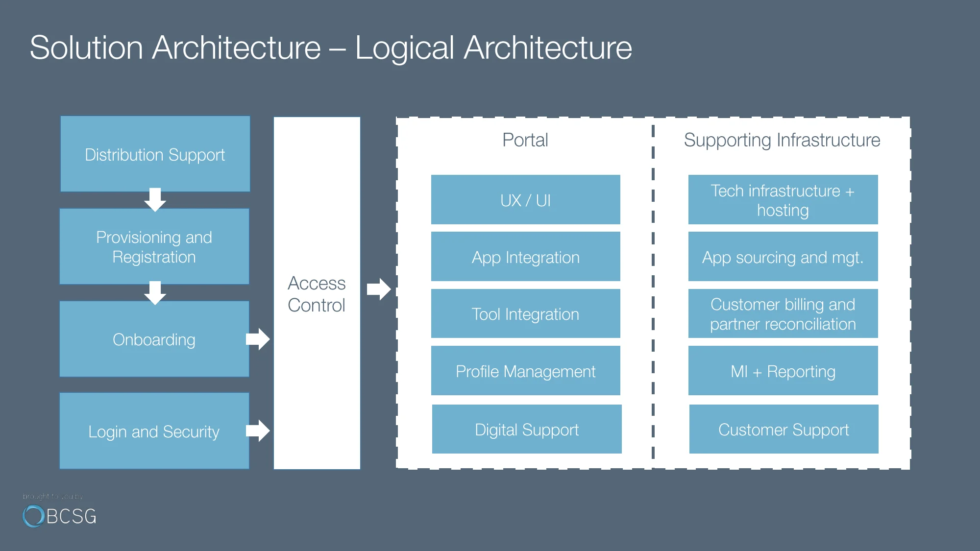Select Tech infrastructure + hosting box
This screenshot has height=551, width=980.
pyautogui.click(x=783, y=200)
